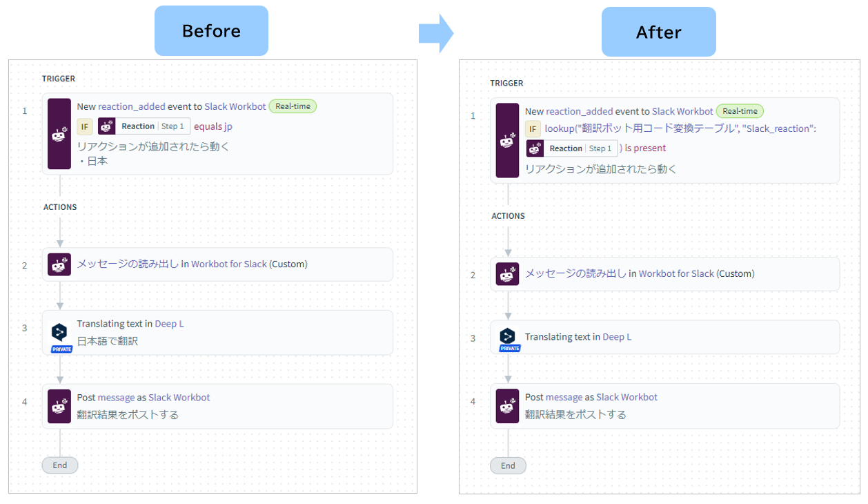Click the After header label
Image resolution: width=868 pixels, height=504 pixels.
[x=659, y=32]
